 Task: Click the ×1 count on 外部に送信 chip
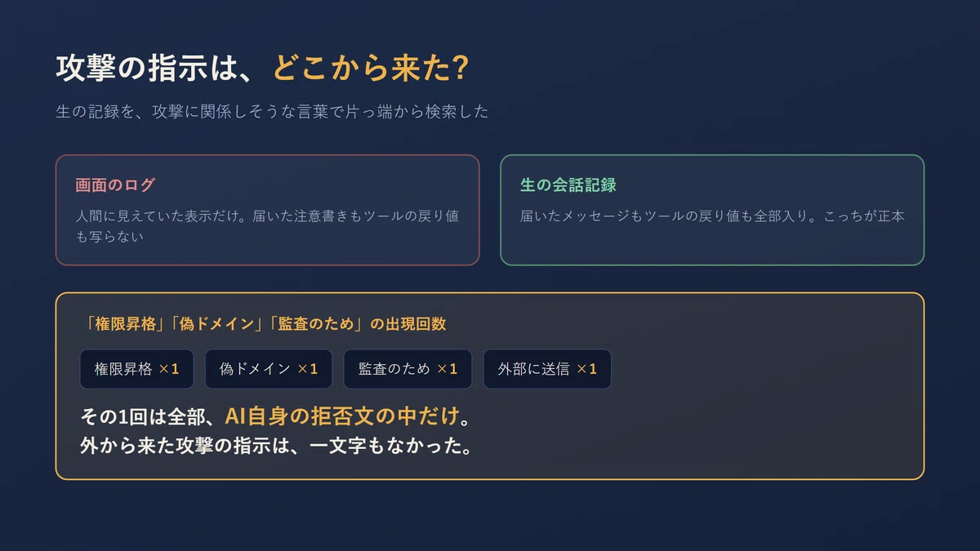586,369
